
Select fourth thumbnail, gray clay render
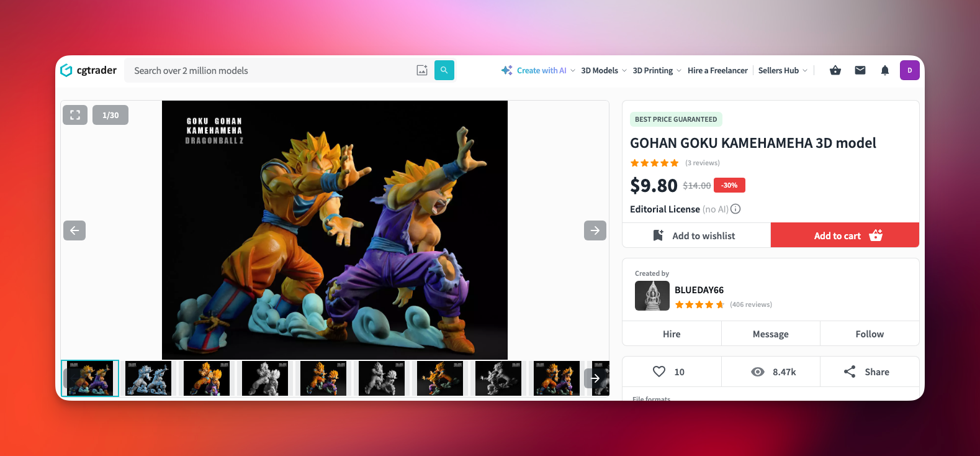pyautogui.click(x=265, y=378)
